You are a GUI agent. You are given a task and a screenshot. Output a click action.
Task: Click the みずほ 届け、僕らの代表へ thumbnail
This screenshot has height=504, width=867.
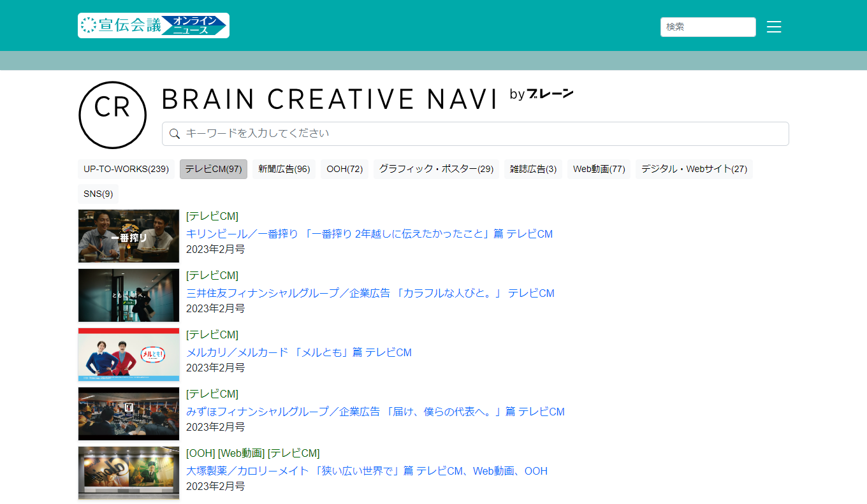129,414
